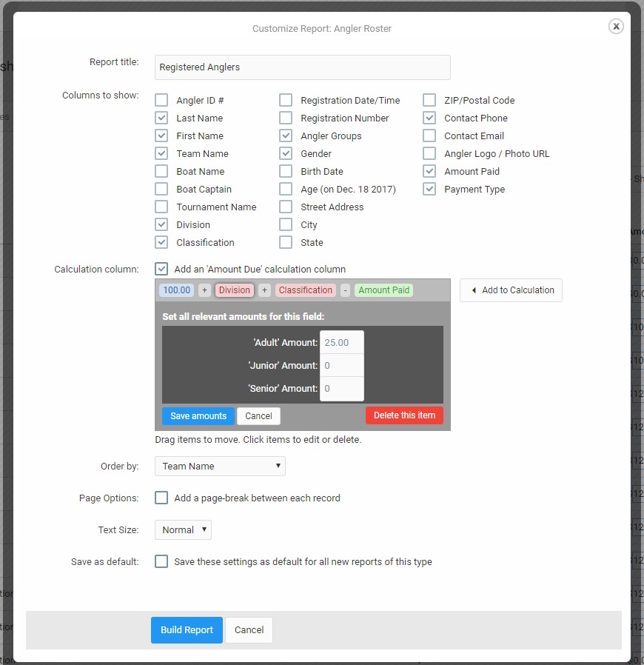Click the Add to Calculation button
Image resolution: width=644 pixels, height=665 pixels.
[x=511, y=290]
